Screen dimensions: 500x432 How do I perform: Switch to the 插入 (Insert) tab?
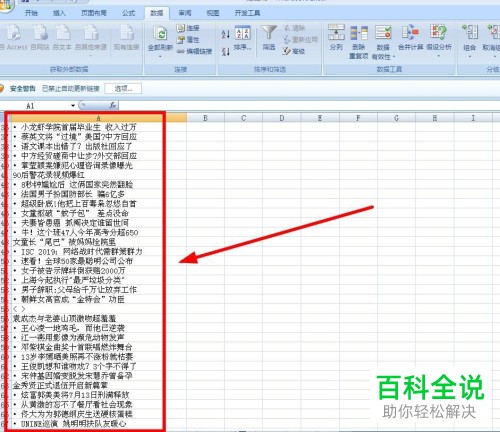point(59,13)
